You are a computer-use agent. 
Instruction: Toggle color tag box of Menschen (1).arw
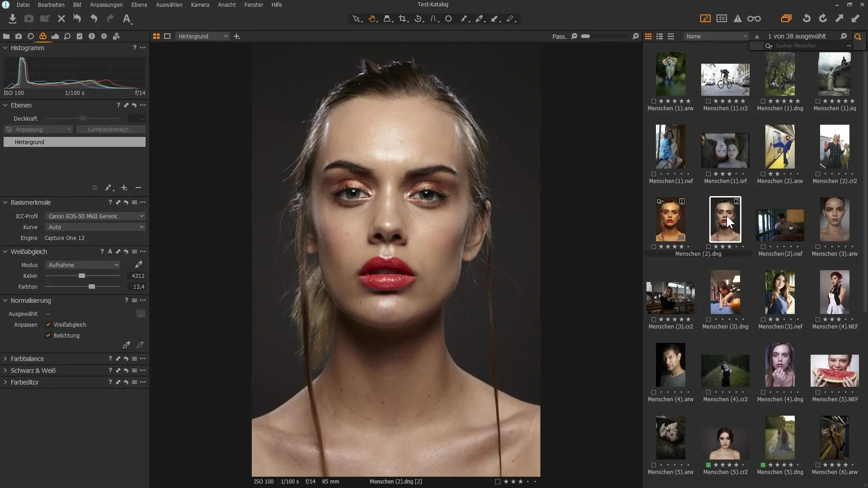click(654, 101)
